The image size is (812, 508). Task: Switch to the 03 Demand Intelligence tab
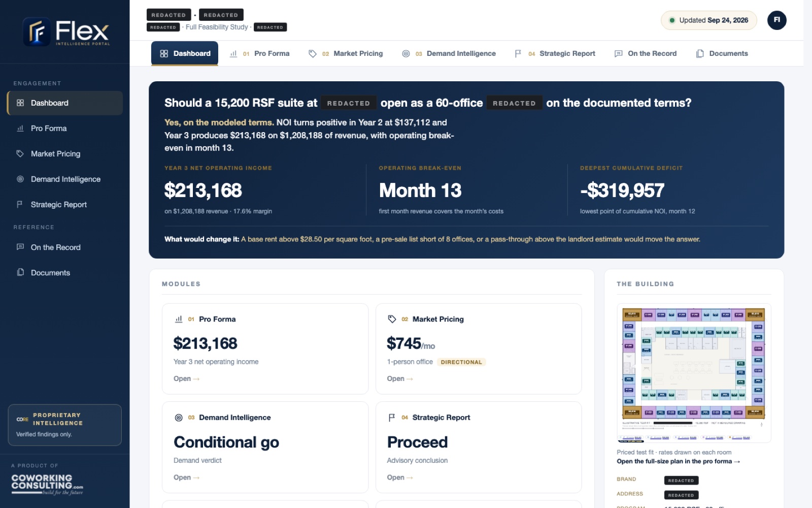[x=449, y=53]
